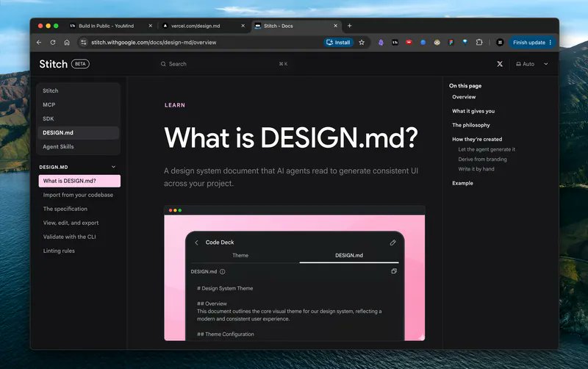Click the Finish update button
Screen dimensions: 588x369
tap(528, 43)
